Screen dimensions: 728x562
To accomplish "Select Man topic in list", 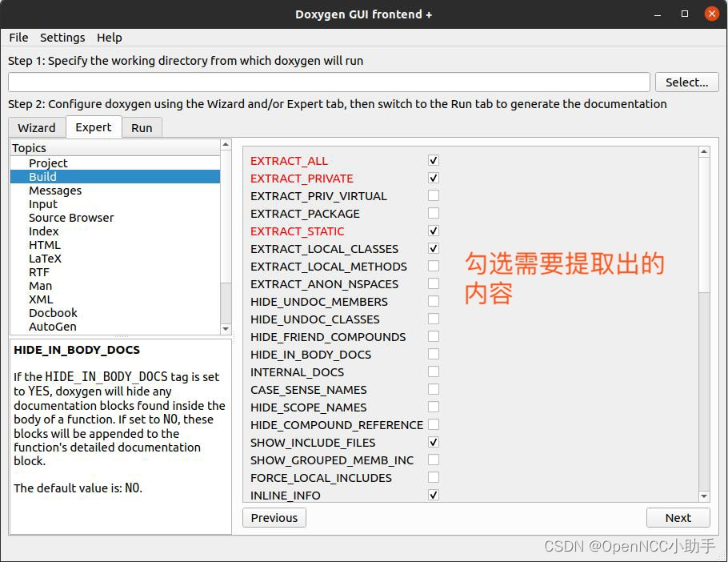I will [x=115, y=286].
